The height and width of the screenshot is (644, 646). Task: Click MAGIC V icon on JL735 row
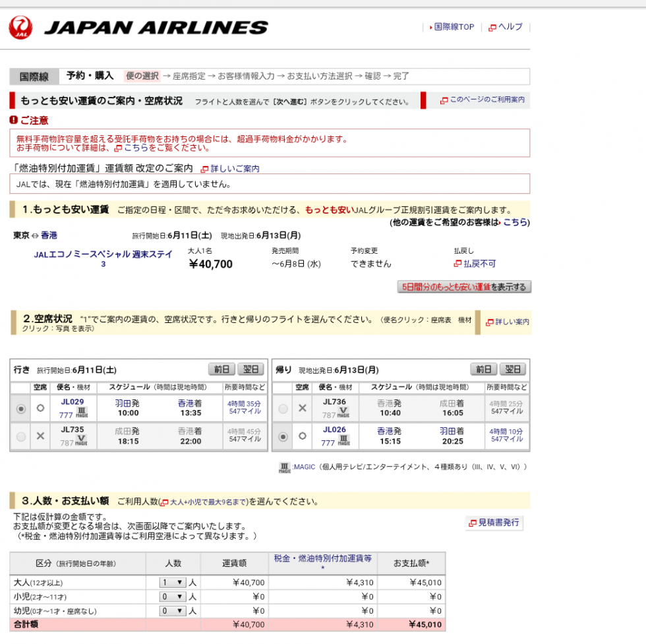click(x=82, y=440)
